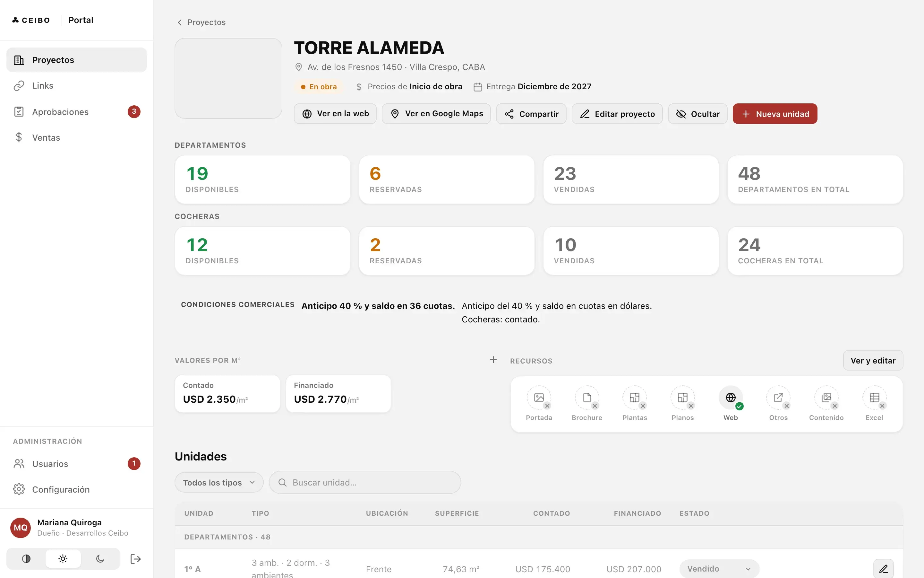
Task: Click the log out icon
Action: pos(135,559)
